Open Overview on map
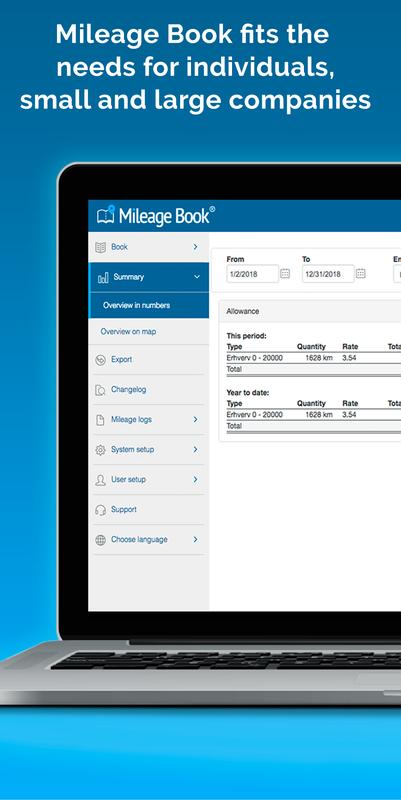This screenshot has width=401, height=800. (x=148, y=332)
